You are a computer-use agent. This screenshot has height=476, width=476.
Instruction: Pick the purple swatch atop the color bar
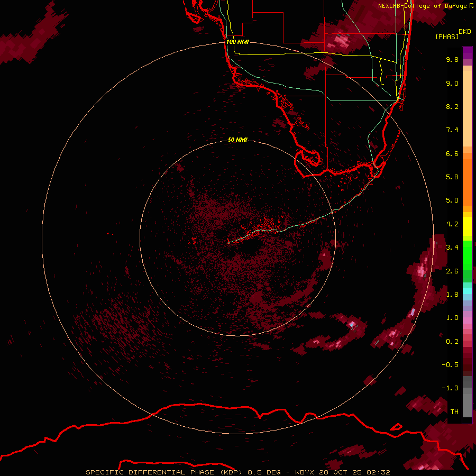[467, 53]
